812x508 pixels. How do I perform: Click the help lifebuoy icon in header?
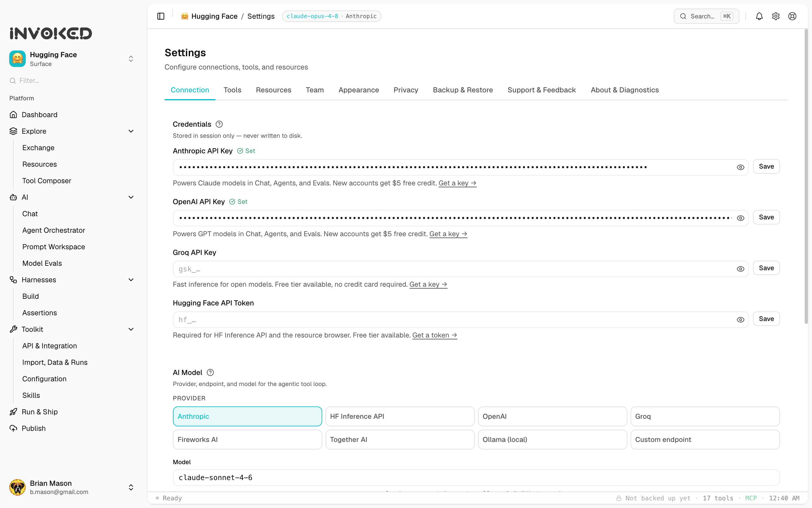pos(792,16)
